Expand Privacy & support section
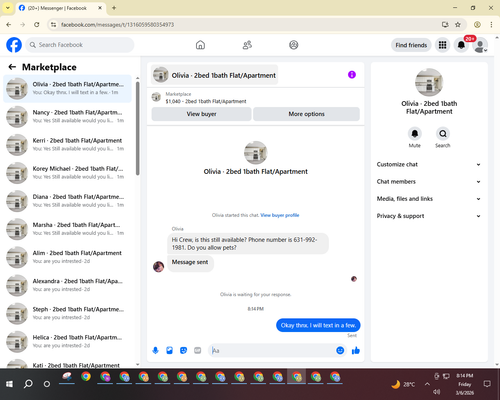The width and height of the screenshot is (500, 400). coord(429,216)
